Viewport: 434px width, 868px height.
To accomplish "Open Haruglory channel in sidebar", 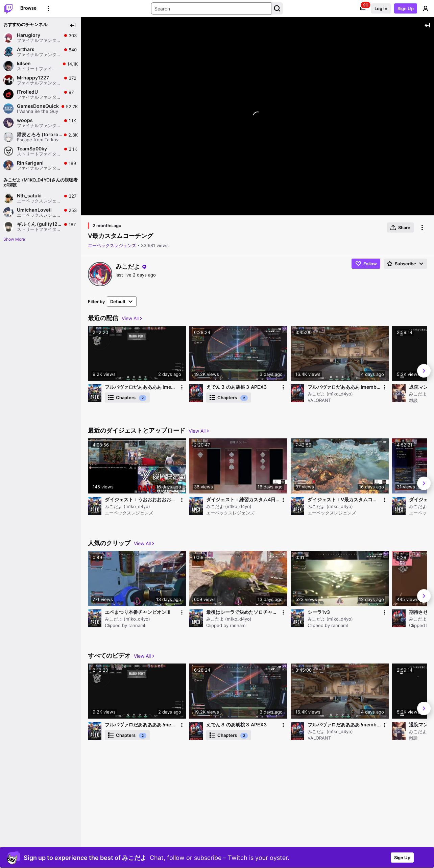I will coord(41,38).
